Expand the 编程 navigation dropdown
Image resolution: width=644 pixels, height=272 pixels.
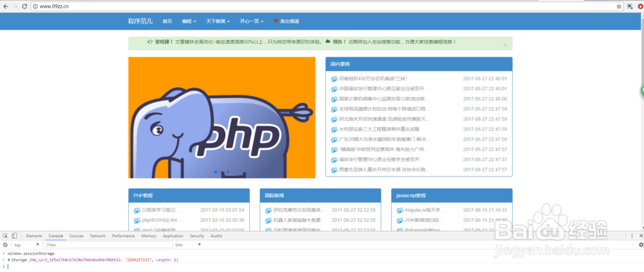point(189,21)
